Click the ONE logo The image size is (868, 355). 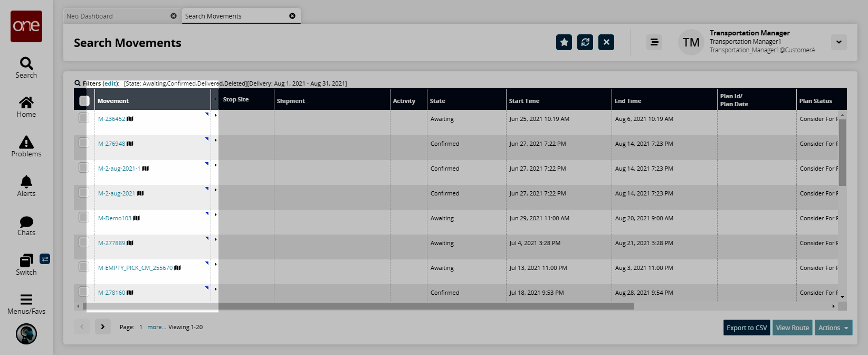[26, 26]
